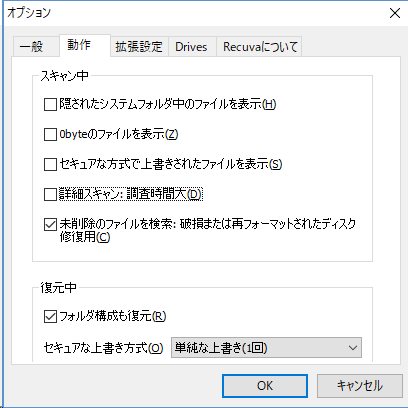Viewport: 408px width, 408px height.
Task: Click the スキャン中 group heading
Action: pos(64,76)
